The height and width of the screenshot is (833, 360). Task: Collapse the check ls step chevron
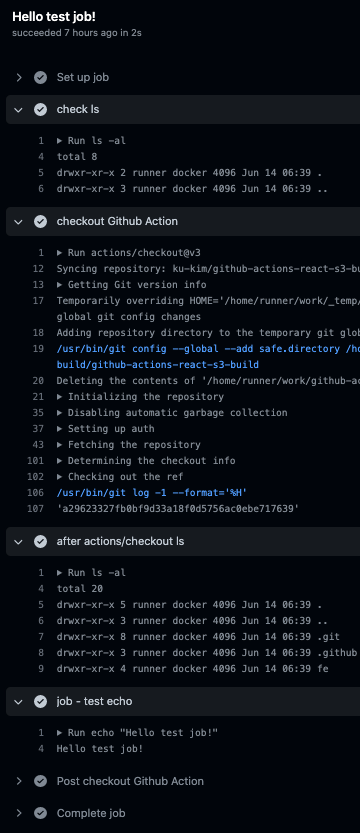(x=19, y=109)
